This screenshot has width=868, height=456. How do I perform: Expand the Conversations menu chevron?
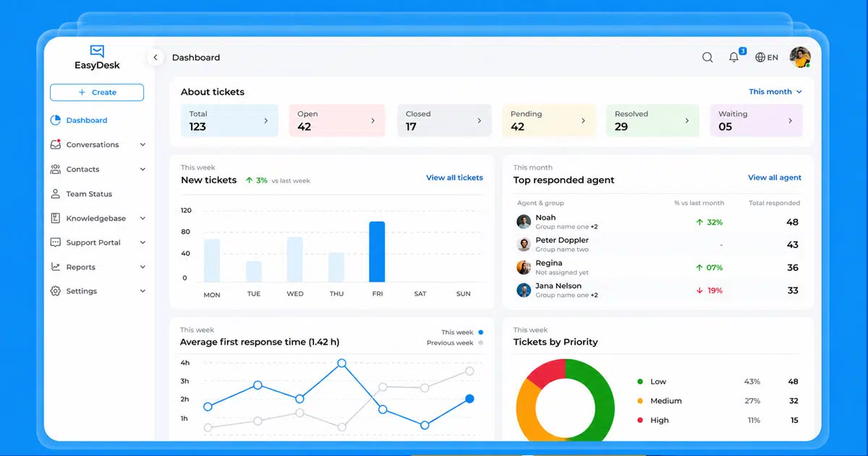(x=142, y=145)
